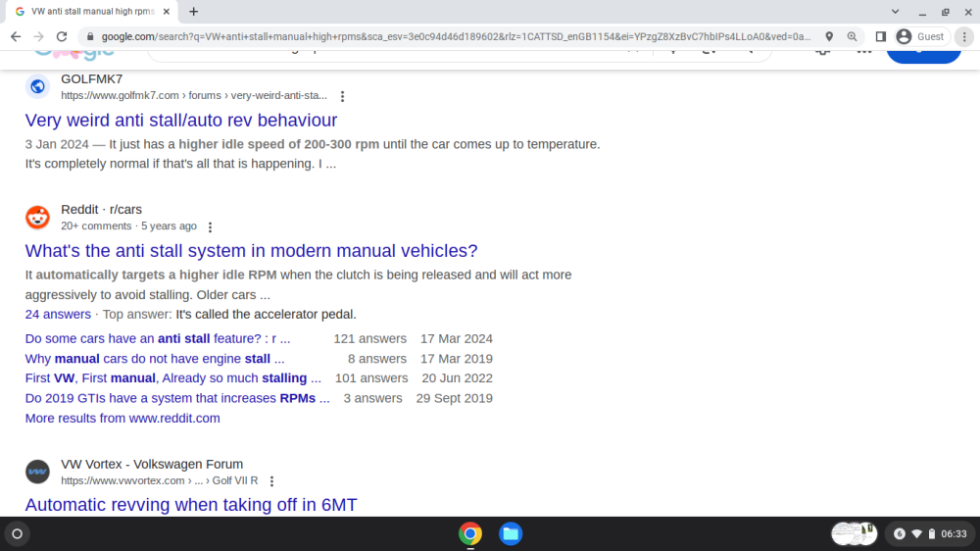Click the battery icon in status tray
Screen dimensions: 980x551
pos(931,534)
